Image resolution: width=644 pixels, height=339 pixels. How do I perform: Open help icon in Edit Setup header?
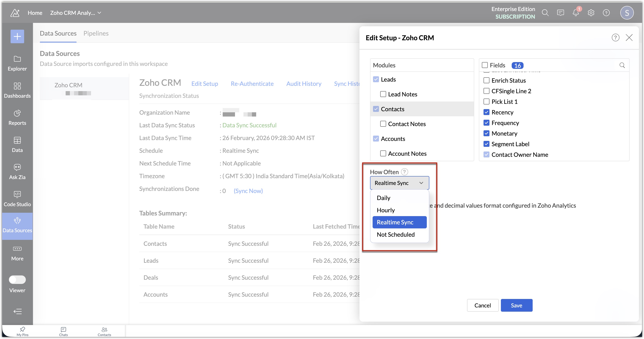615,38
